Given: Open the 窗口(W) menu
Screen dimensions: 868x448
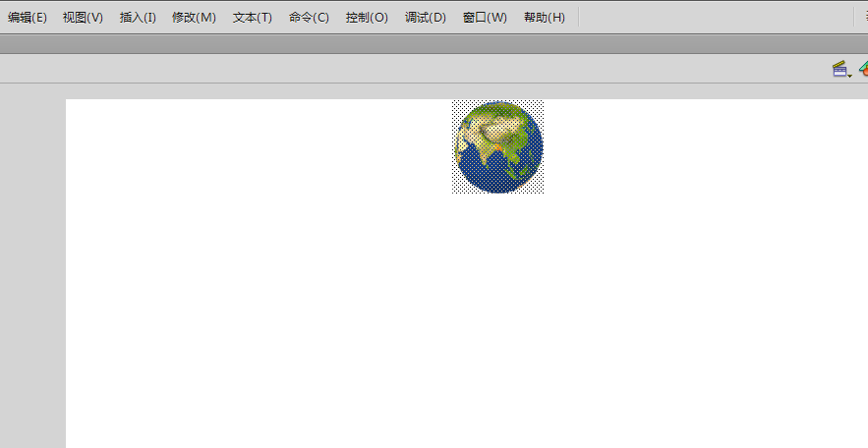Looking at the screenshot, I should point(485,18).
